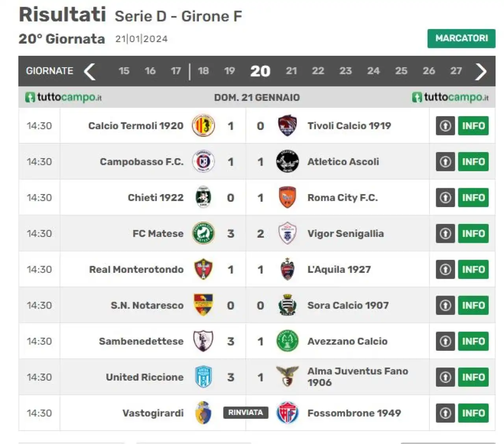This screenshot has height=444, width=504.
Task: Select the FC Matese green crest
Action: tap(203, 233)
